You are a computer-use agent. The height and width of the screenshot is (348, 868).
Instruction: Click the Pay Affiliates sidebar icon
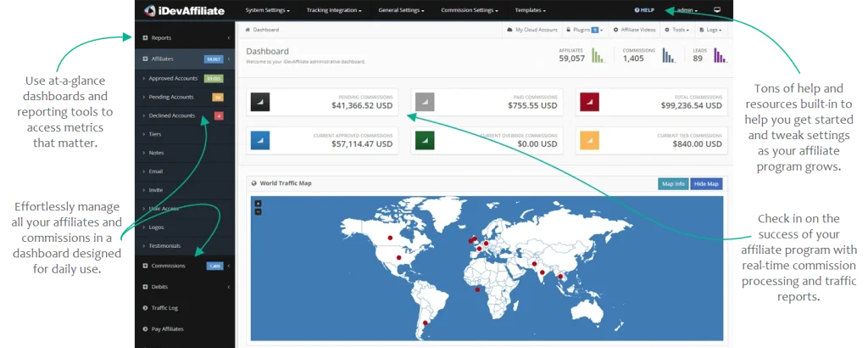point(145,328)
